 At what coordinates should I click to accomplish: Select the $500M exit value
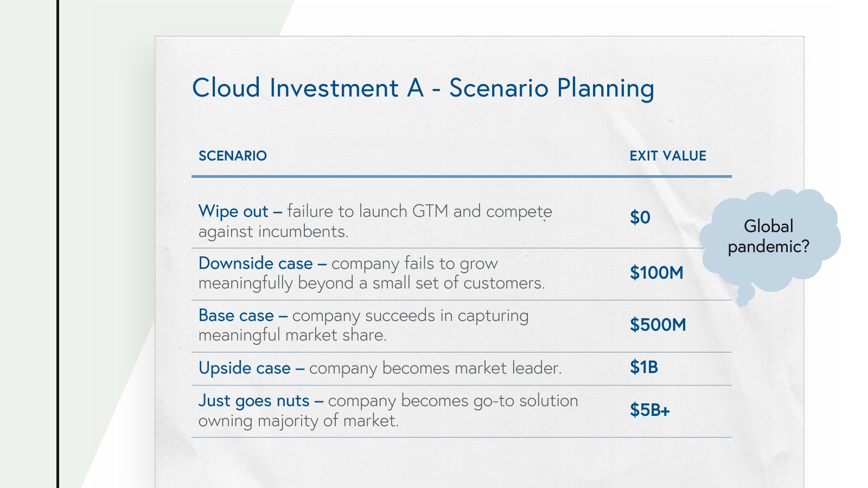click(658, 325)
